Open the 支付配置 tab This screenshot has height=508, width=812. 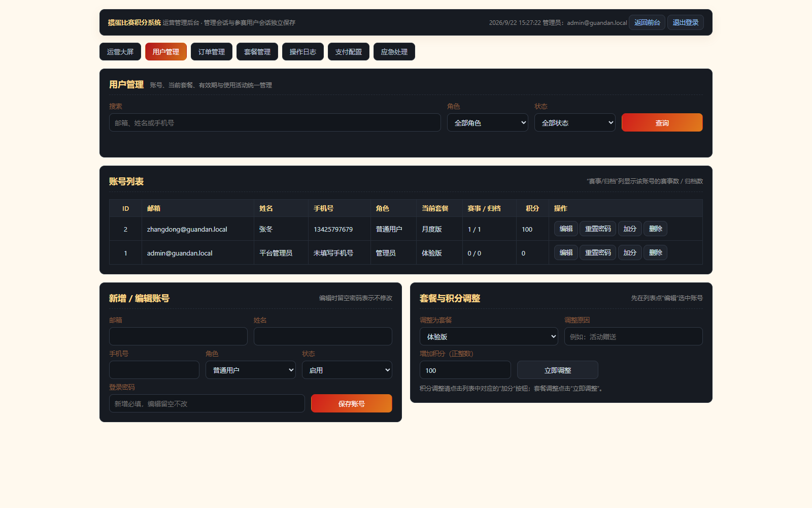349,52
